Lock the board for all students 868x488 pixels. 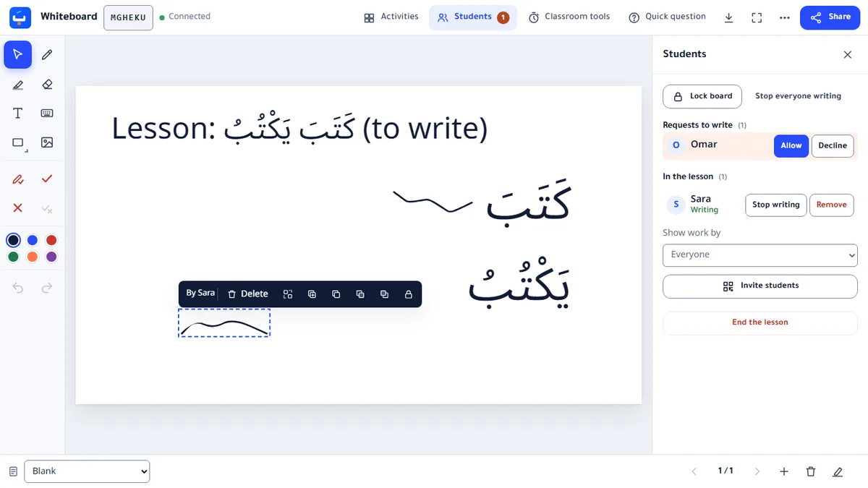tap(702, 96)
